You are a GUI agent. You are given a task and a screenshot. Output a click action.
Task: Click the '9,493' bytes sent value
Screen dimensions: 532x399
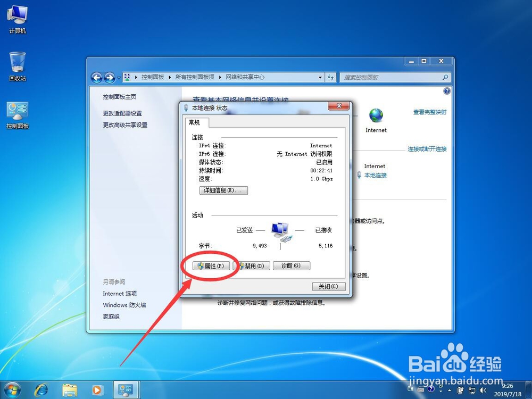point(260,246)
